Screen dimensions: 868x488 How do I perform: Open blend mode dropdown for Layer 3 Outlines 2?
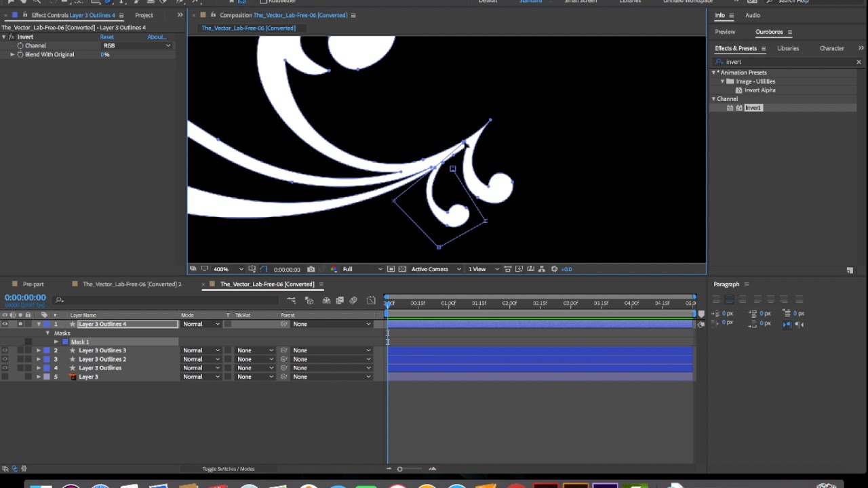tap(201, 359)
